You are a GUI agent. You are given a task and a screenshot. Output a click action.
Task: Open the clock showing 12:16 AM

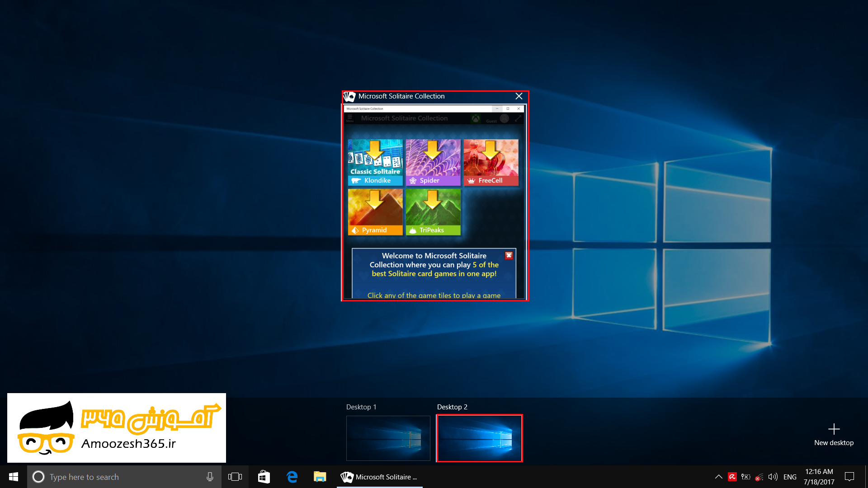819,477
